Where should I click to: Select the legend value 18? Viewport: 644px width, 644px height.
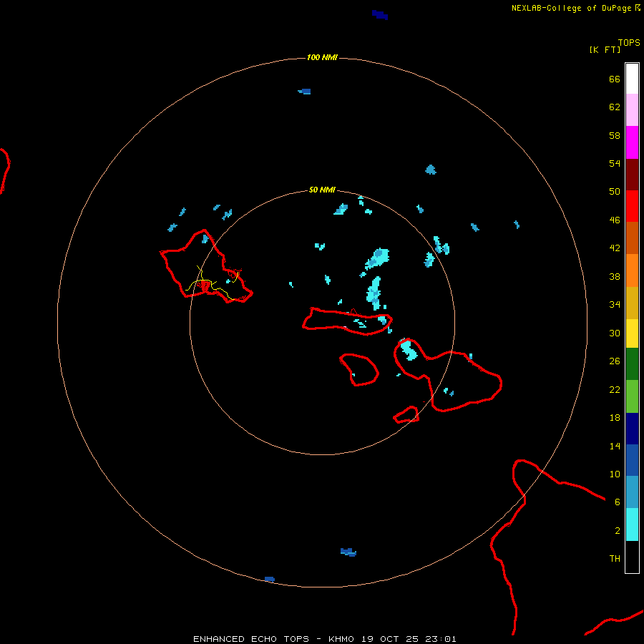pyautogui.click(x=615, y=418)
